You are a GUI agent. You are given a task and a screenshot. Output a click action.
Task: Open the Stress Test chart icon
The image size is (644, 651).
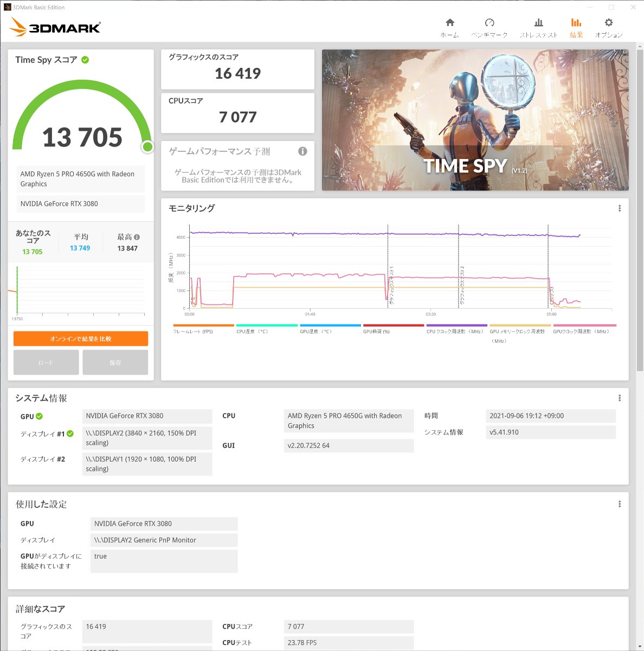pyautogui.click(x=538, y=23)
